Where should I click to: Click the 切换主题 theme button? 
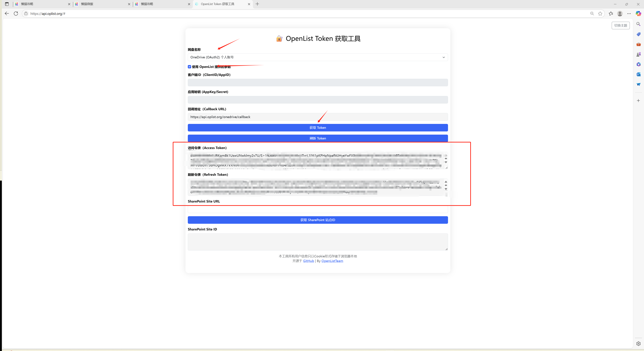click(x=620, y=25)
